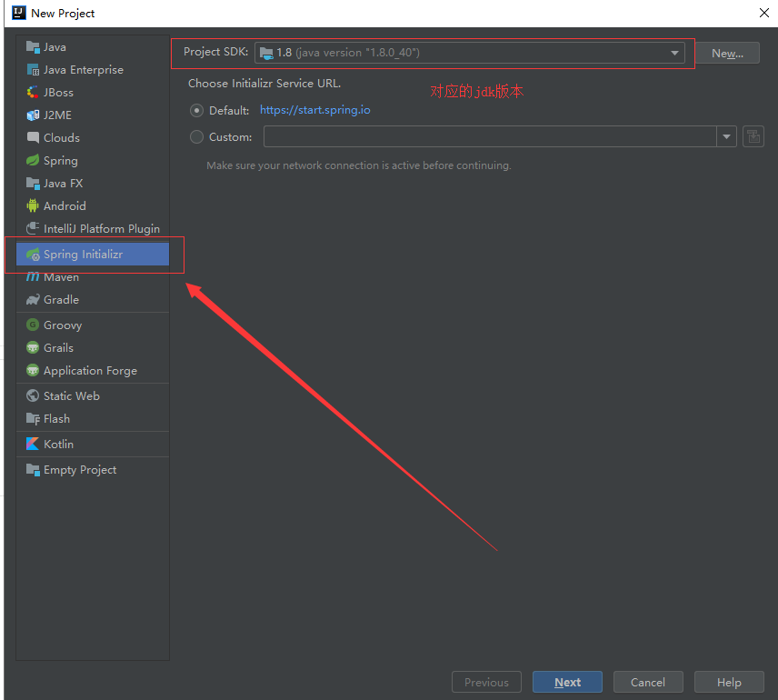
Task: Click the Cancel button
Action: pyautogui.click(x=647, y=682)
